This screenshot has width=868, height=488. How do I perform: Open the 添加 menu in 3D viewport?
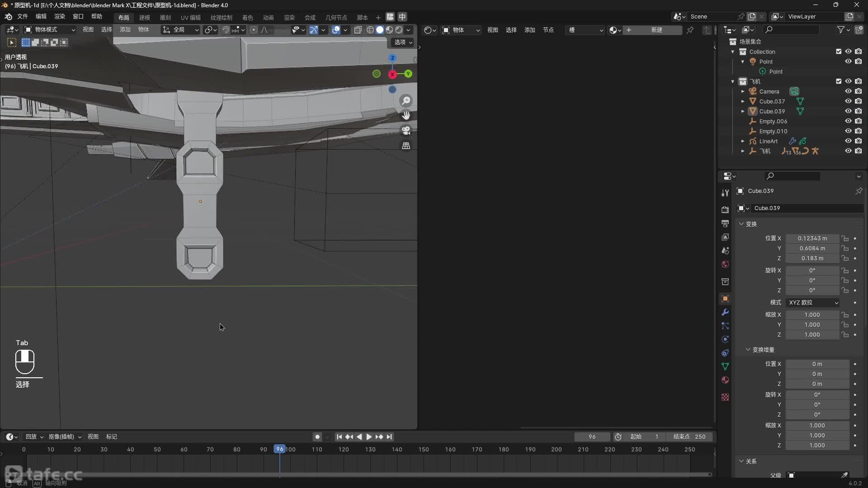(125, 30)
